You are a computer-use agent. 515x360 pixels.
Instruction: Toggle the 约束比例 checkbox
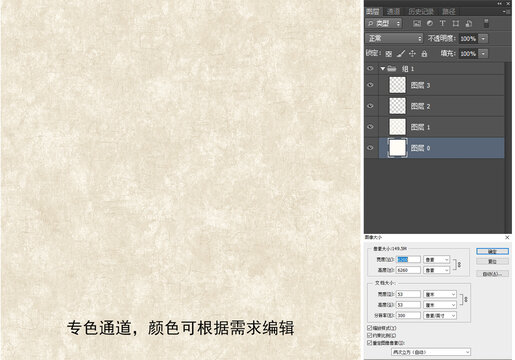pos(369,335)
